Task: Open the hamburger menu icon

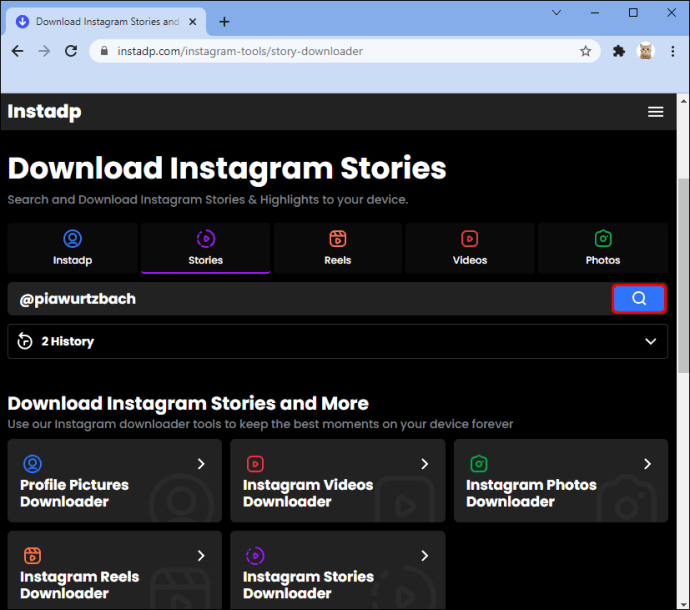Action: point(655,112)
